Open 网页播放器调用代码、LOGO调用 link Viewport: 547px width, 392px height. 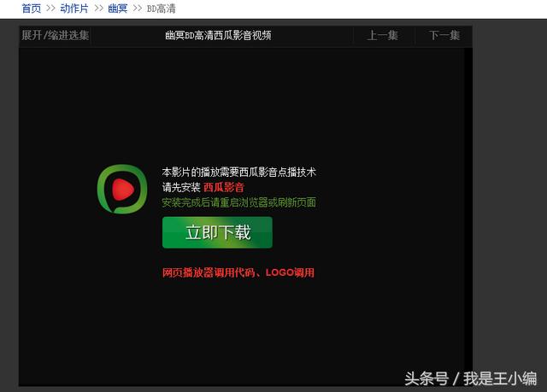pyautogui.click(x=238, y=272)
